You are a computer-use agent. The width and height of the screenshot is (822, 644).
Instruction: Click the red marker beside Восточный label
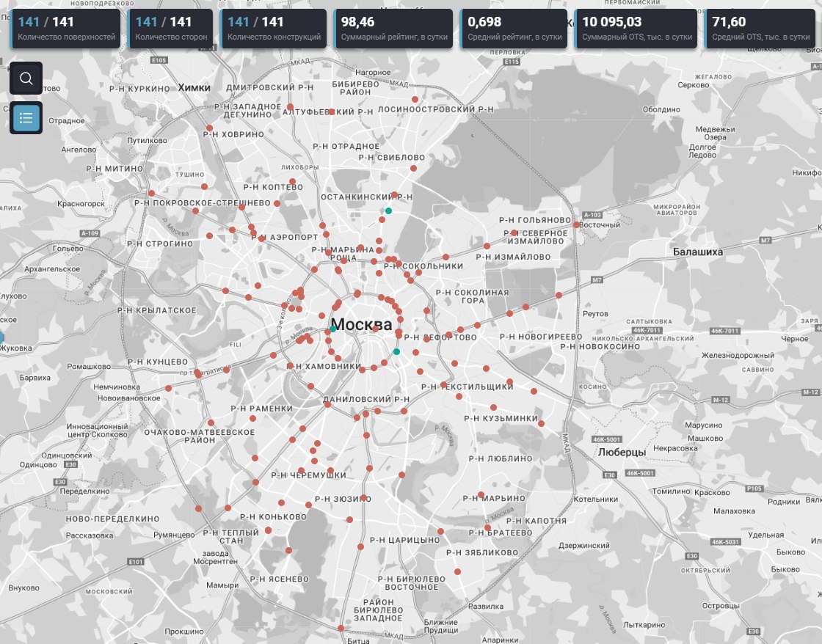[x=576, y=224]
